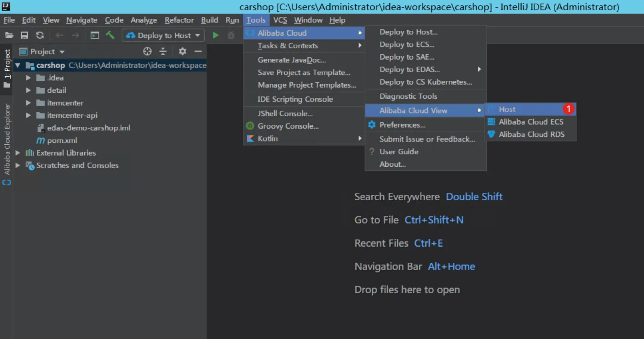The image size is (644, 339).
Task: Choose Deploy to ECS... menu entry
Action: (x=425, y=45)
